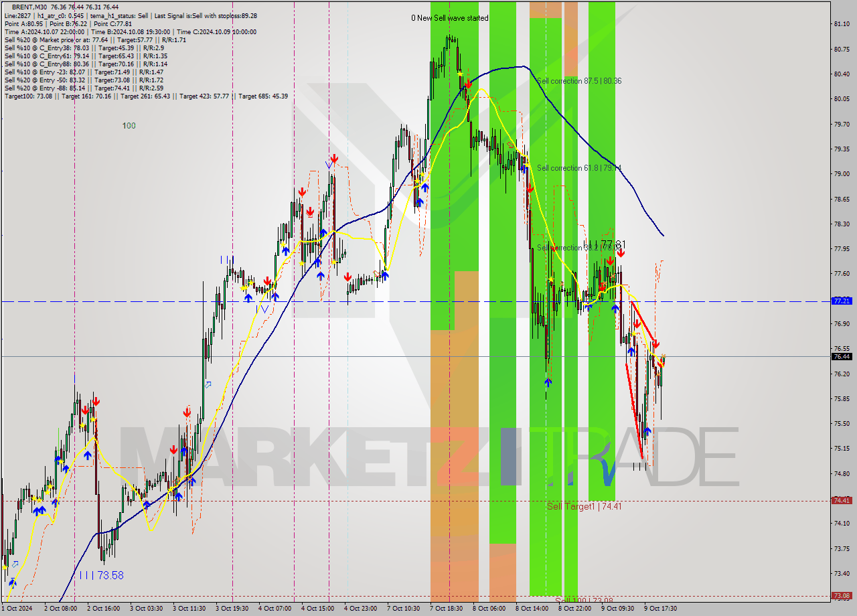Click the '8 Oct 14:00' time label
The width and height of the screenshot is (857, 616).
pos(532,609)
